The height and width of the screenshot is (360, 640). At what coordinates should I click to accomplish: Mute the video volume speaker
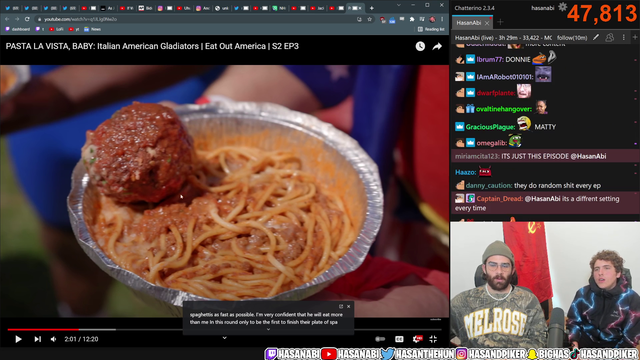53,339
